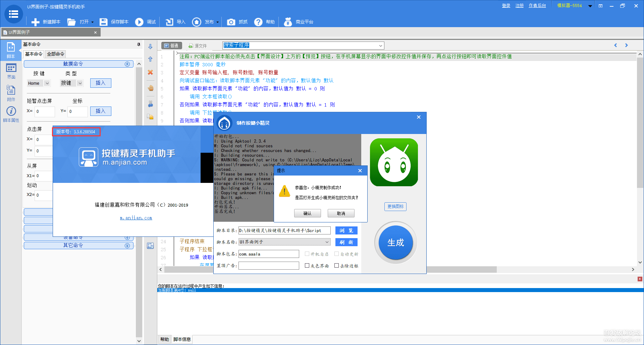This screenshot has width=644, height=345.
Task: Click the move line down arrow icon
Action: 150,47
